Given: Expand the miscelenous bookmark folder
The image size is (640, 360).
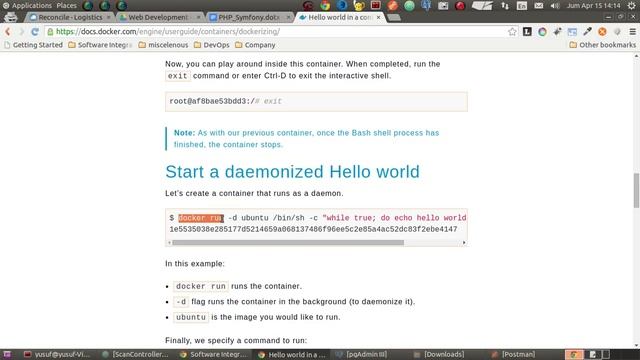Looking at the screenshot, I should click(163, 45).
